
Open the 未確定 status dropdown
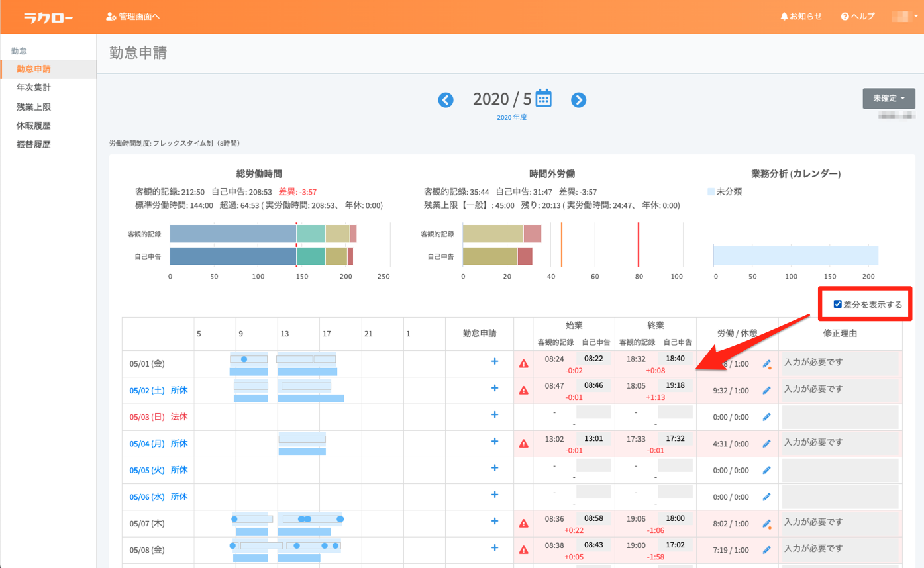(x=888, y=98)
